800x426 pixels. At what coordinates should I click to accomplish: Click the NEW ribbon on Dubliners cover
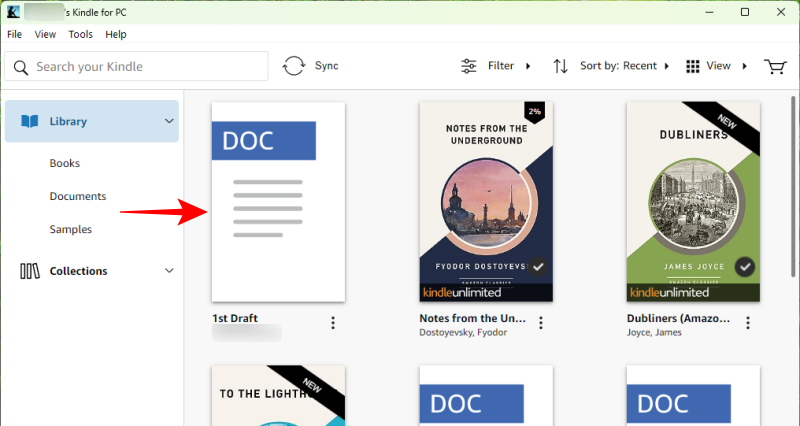726,124
